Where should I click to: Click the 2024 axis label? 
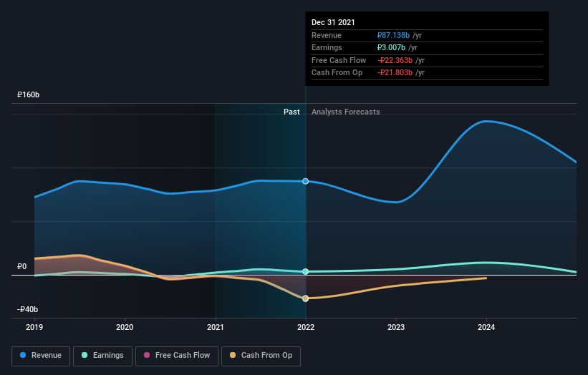[486, 328]
